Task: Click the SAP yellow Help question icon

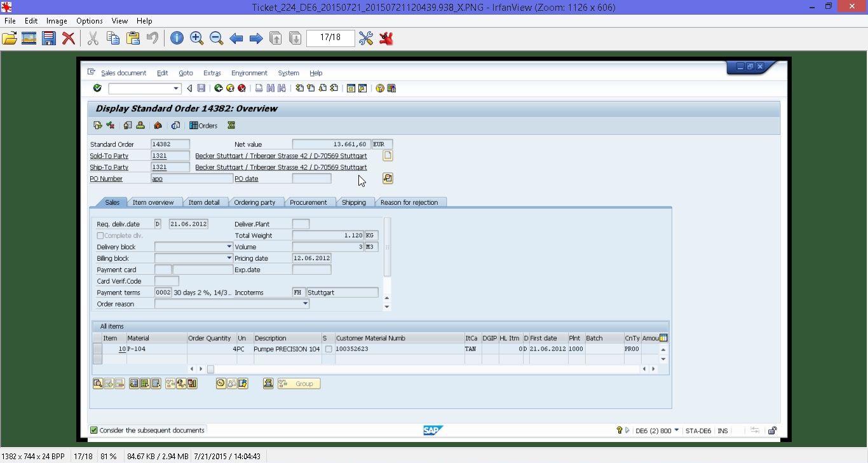Action: 380,88
